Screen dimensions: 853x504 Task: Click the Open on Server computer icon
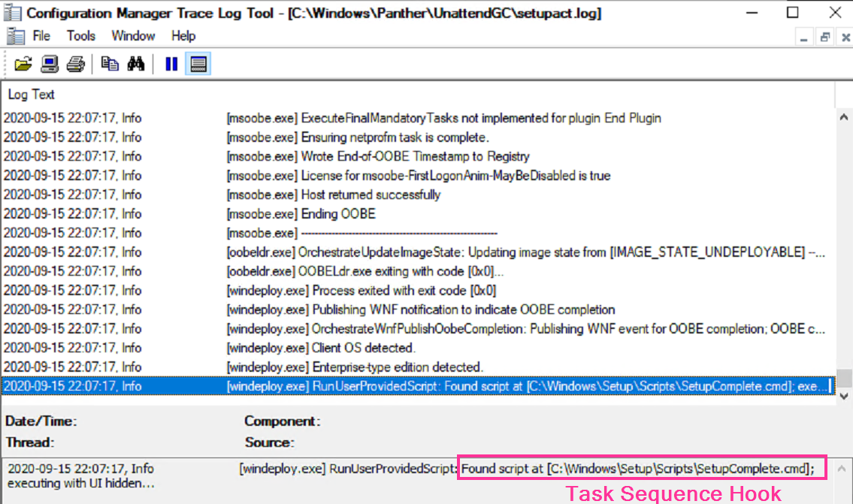(50, 65)
